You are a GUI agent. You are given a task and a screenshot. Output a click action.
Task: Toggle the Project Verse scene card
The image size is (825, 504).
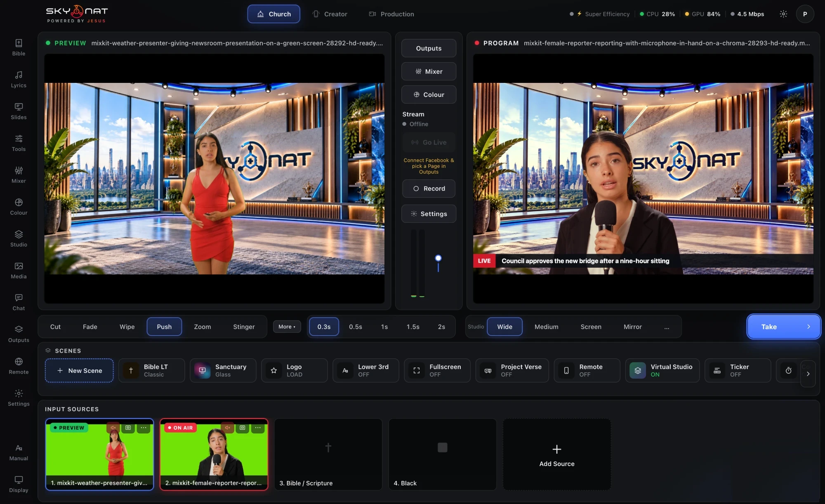[x=512, y=370]
